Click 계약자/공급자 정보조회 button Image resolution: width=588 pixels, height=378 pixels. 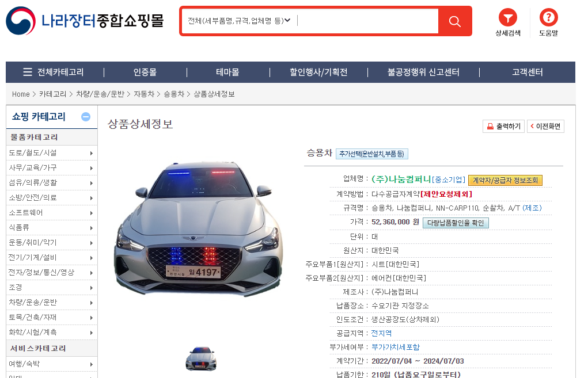point(505,180)
